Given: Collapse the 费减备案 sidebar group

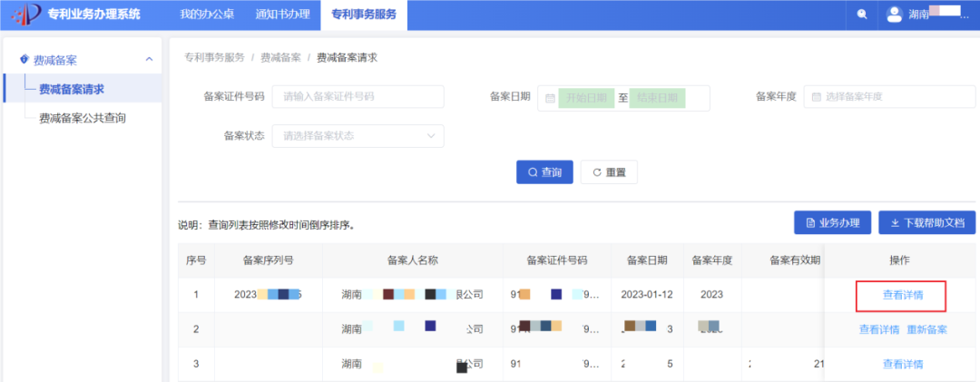Looking at the screenshot, I should 149,60.
